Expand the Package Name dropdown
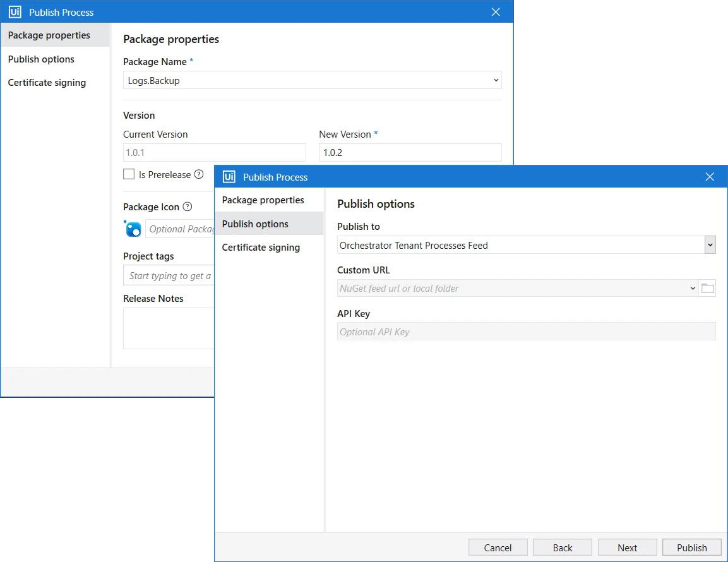Screen dimensions: 728x562 pos(496,80)
